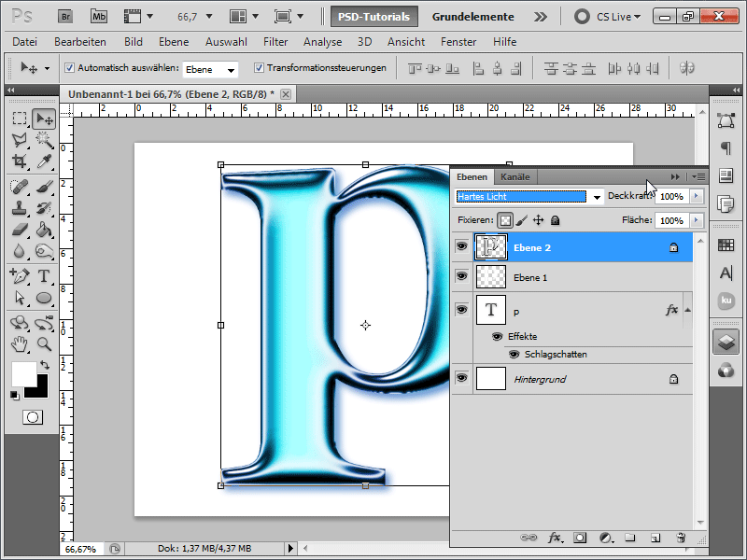Select the Eraser tool
The height and width of the screenshot is (560, 747).
[19, 230]
